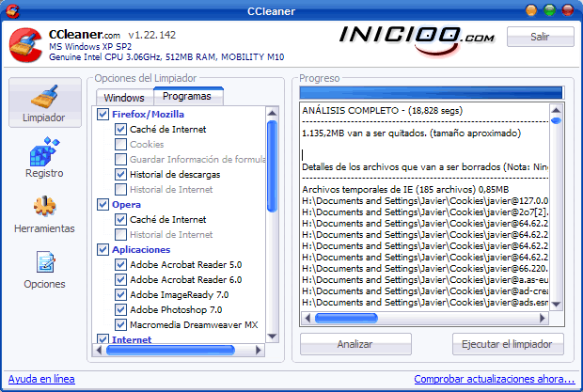Click progress log scroll left arrow

(x=307, y=318)
